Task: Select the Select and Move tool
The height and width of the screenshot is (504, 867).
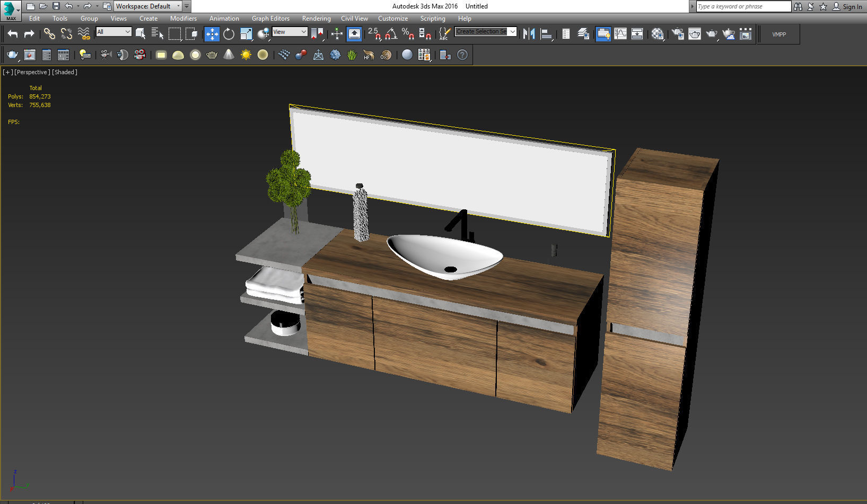Action: [x=212, y=34]
